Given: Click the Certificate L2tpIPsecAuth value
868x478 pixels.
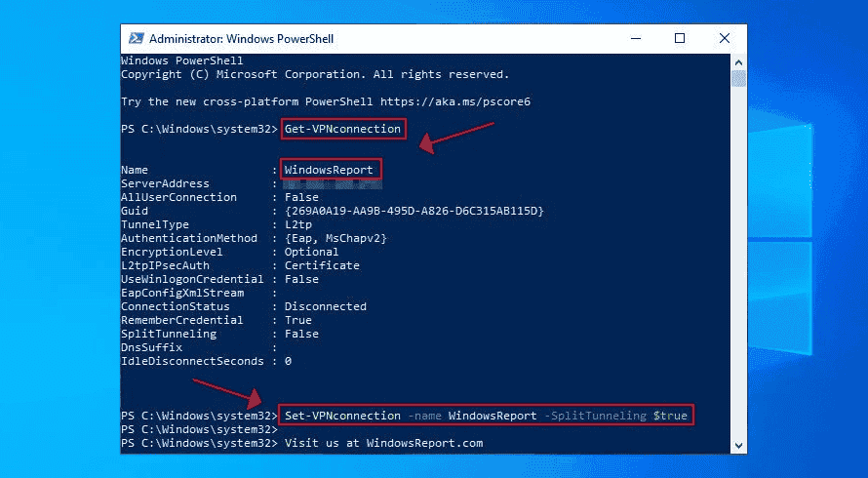Looking at the screenshot, I should [x=322, y=265].
